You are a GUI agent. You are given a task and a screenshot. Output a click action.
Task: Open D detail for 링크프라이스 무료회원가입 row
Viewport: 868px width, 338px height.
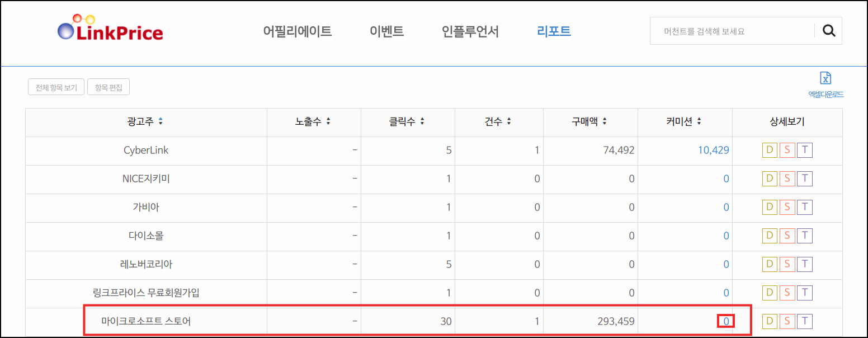coord(770,293)
